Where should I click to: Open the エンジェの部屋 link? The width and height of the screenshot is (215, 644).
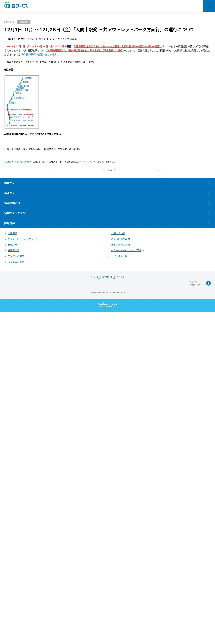[16, 256]
